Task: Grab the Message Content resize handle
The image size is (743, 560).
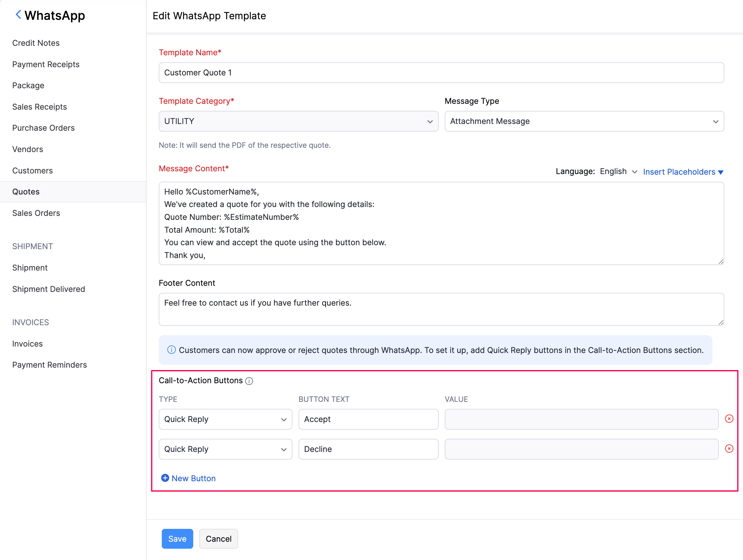Action: click(x=721, y=262)
